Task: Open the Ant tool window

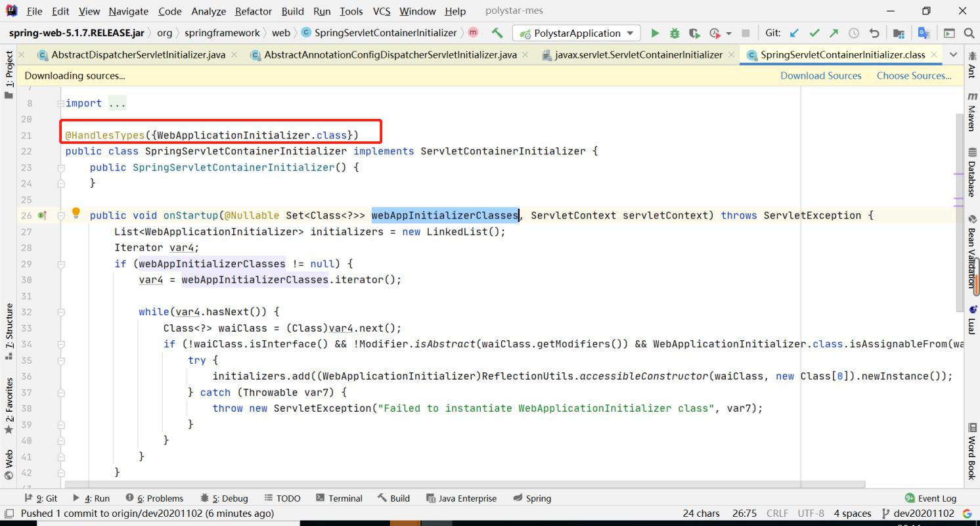Action: point(971,66)
